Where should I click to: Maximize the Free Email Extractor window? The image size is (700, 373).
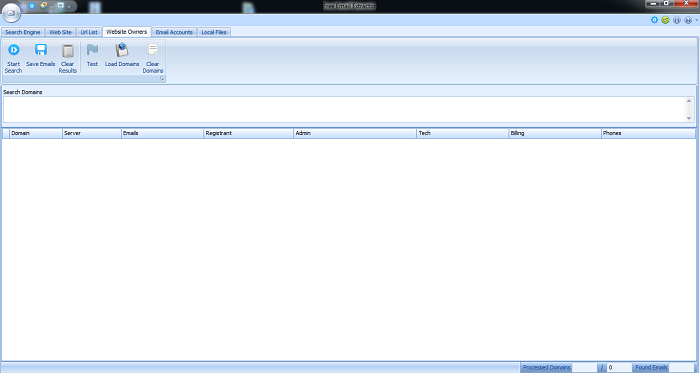tap(666, 4)
